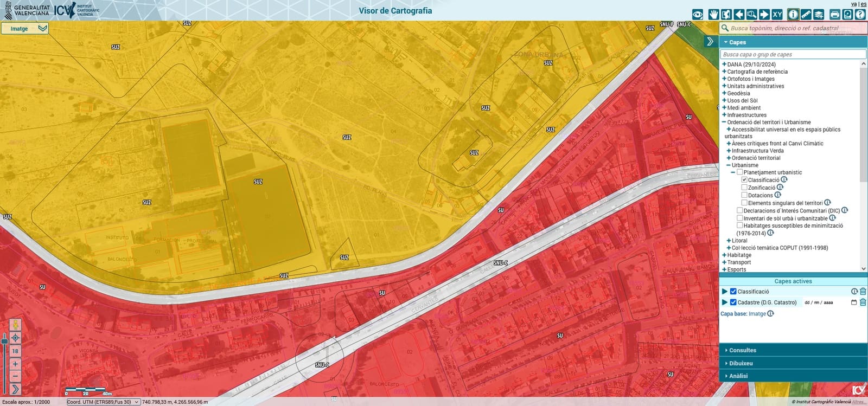Screen dimensions: 868x406
Task: Click the zoom in plus button
Action: point(15,364)
